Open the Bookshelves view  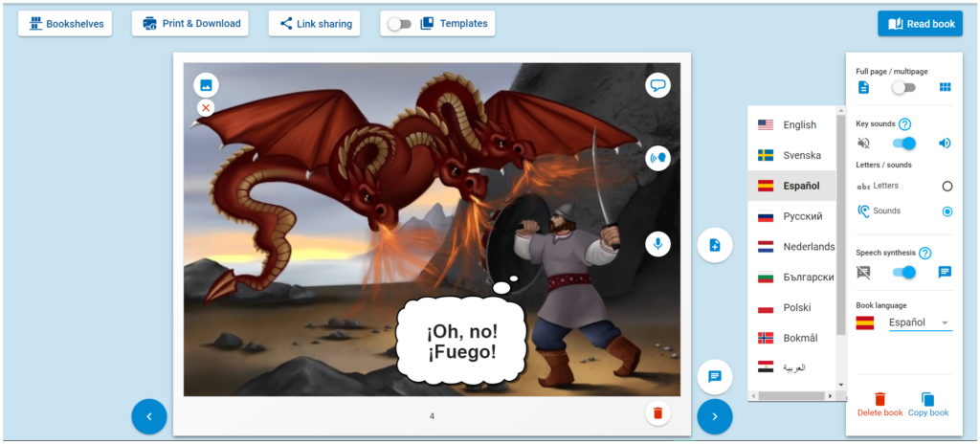pos(65,24)
